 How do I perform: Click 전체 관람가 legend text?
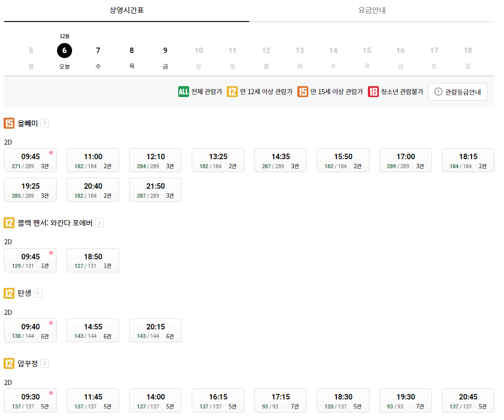pyautogui.click(x=207, y=92)
